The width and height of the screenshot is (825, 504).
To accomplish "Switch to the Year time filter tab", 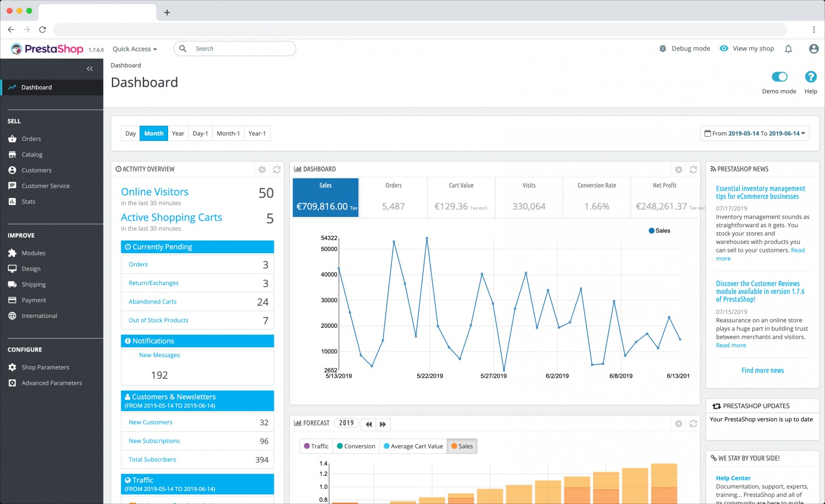I will pos(178,133).
